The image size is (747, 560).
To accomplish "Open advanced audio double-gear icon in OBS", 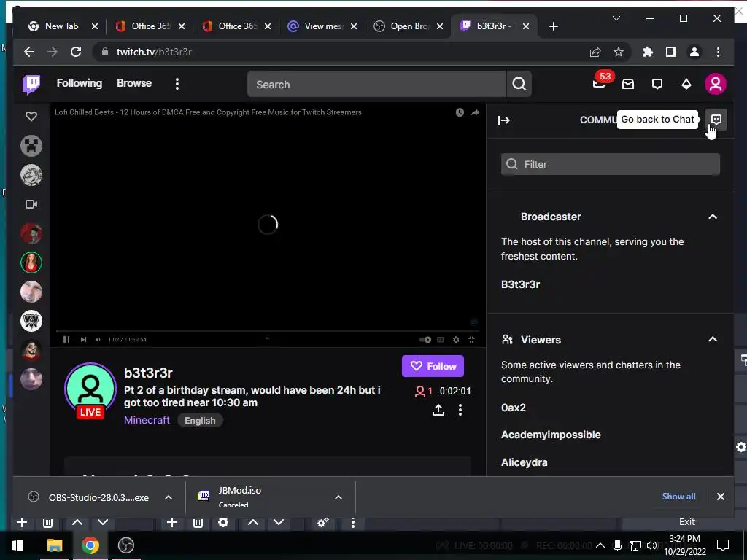I will pyautogui.click(x=323, y=523).
